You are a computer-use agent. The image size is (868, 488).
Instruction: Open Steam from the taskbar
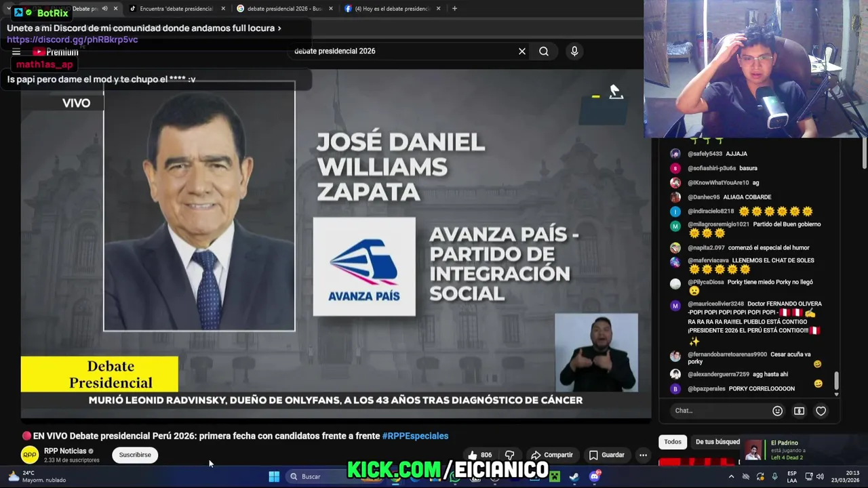pos(574,476)
